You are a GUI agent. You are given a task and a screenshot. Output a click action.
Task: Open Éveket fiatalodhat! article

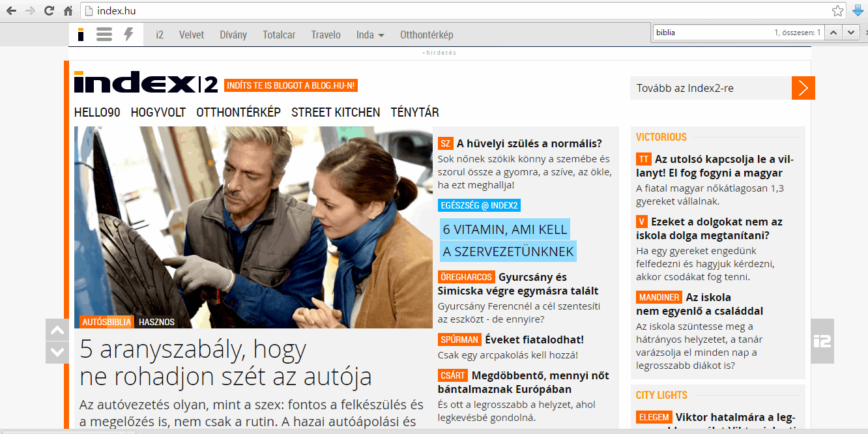tap(534, 340)
